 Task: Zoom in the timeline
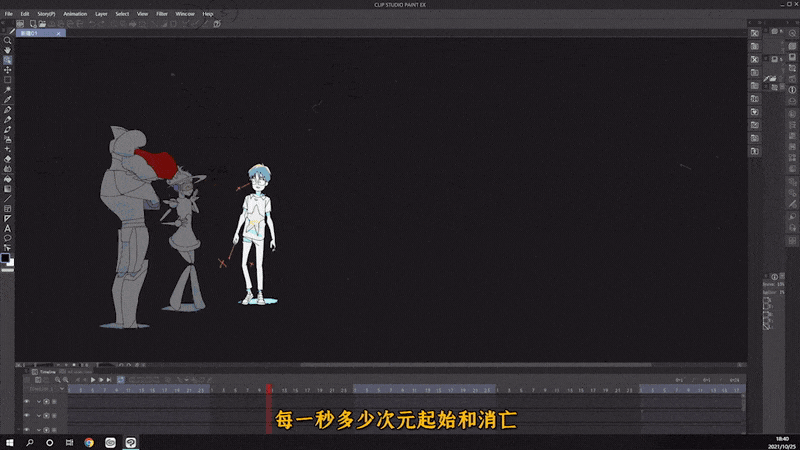65,380
